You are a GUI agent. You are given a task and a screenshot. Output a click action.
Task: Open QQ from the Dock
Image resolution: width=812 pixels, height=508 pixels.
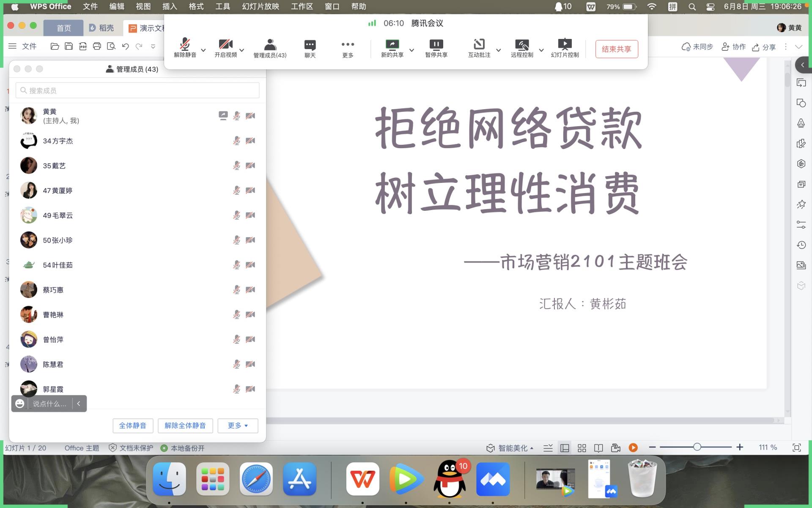[450, 479]
